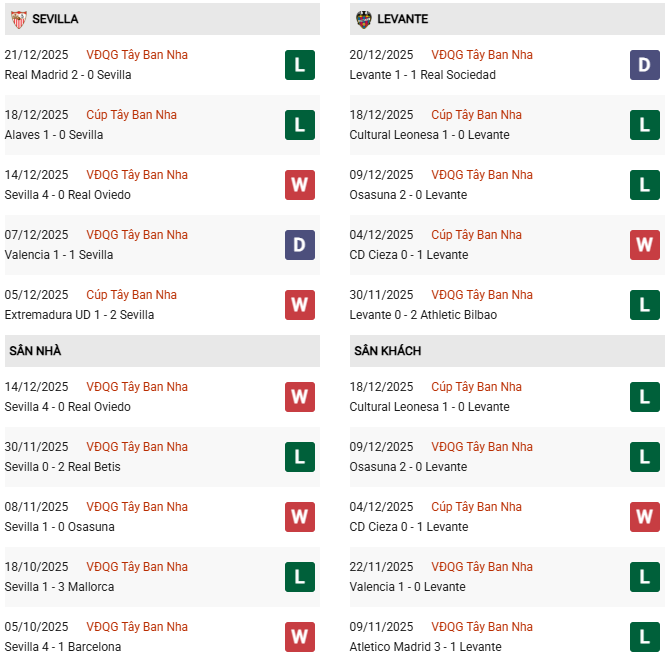Click the L badge for Levante 0-2 Athletic Bilbao
Screen dimensions: 666x661
point(645,305)
